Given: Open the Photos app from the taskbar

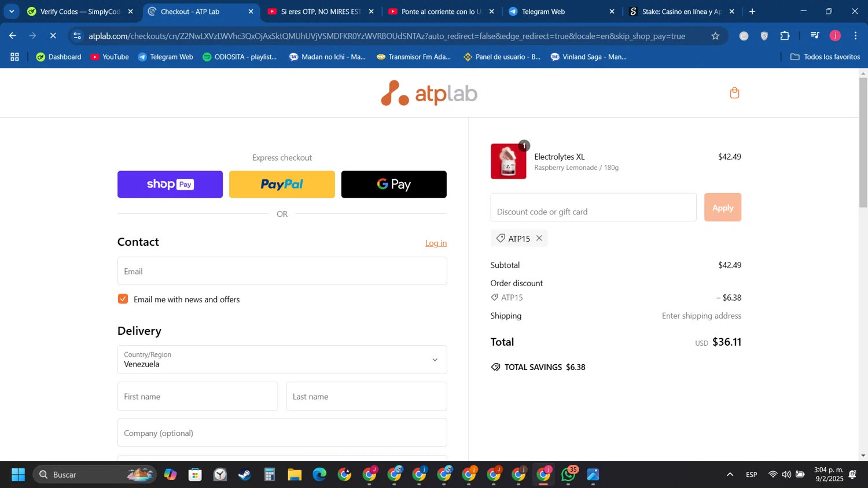Looking at the screenshot, I should pyautogui.click(x=593, y=475).
